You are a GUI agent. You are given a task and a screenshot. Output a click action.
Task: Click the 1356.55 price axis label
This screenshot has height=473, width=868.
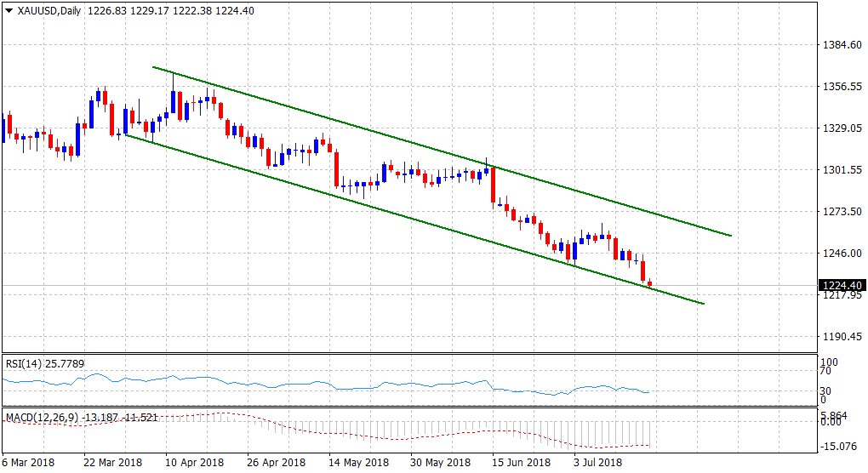click(x=842, y=86)
